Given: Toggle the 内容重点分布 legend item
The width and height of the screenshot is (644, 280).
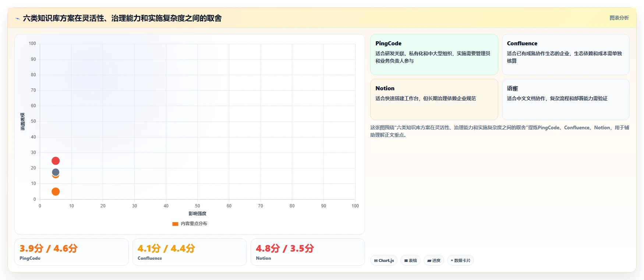Looking at the screenshot, I should point(190,224).
